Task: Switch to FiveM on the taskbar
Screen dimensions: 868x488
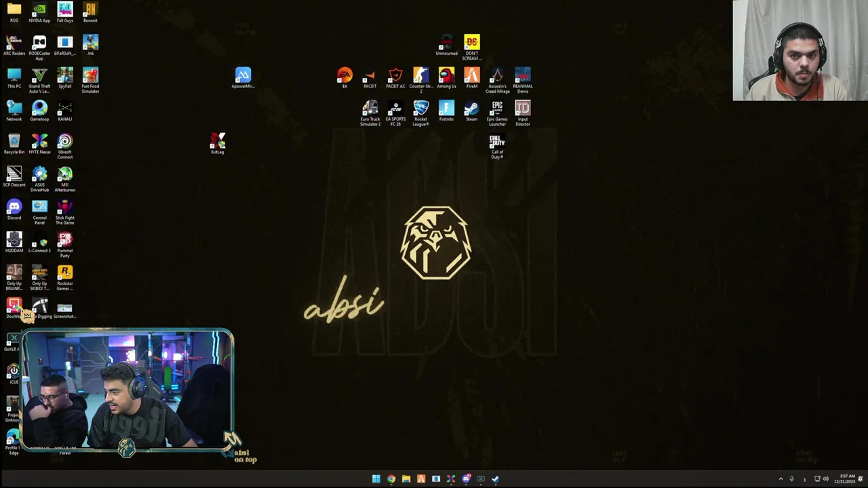Action: click(x=421, y=479)
